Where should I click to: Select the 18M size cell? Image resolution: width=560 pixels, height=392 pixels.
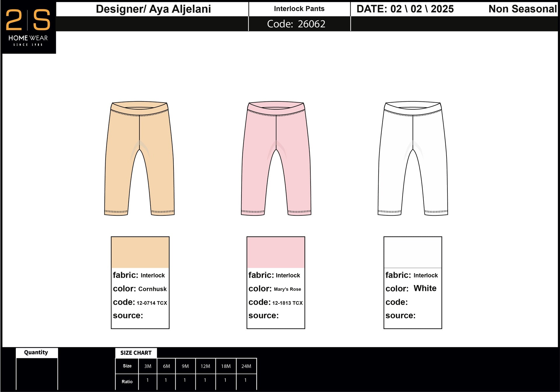tap(226, 366)
